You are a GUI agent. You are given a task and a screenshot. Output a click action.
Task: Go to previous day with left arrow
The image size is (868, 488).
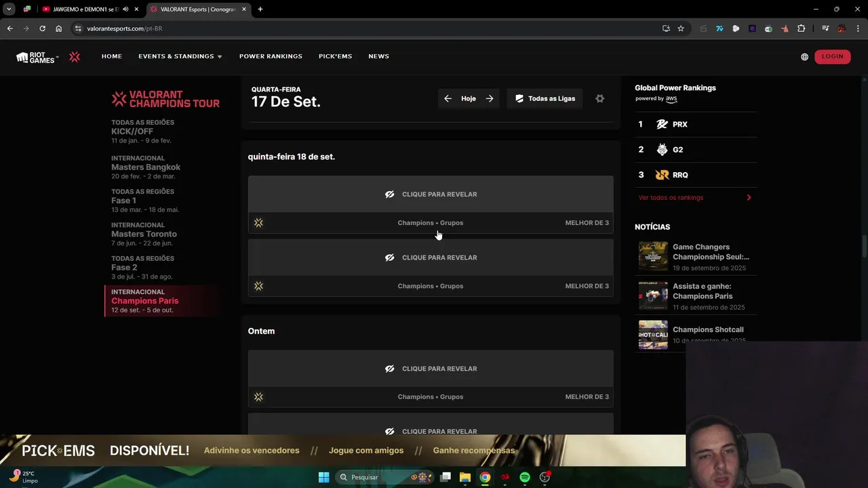[448, 99]
